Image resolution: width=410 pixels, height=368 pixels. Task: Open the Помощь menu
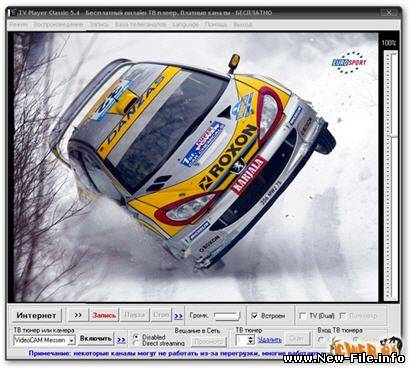point(216,25)
